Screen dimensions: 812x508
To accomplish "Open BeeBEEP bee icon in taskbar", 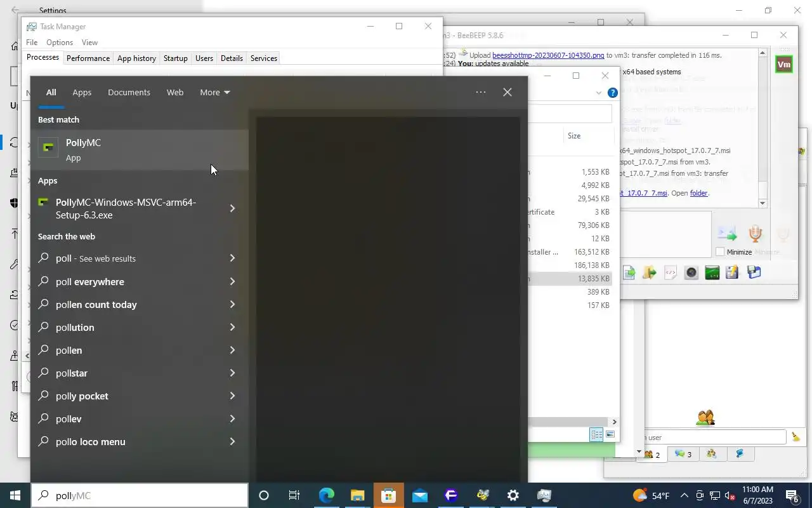I will 482,495.
